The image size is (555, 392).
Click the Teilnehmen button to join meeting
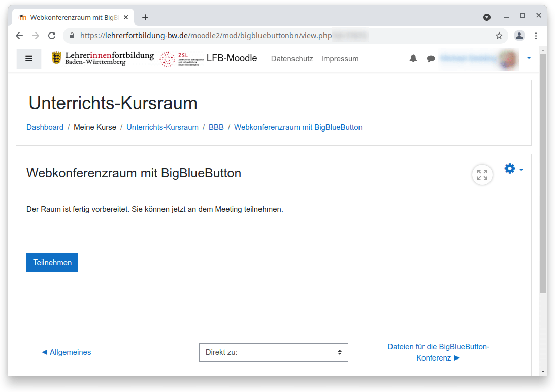click(x=52, y=263)
